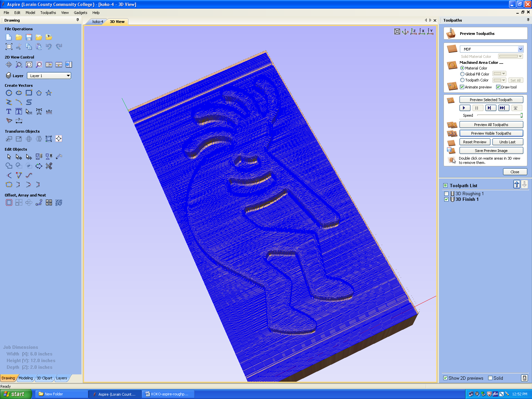Viewport: 532px width, 399px height.
Task: Switch to the Modeling tab
Action: coord(26,378)
